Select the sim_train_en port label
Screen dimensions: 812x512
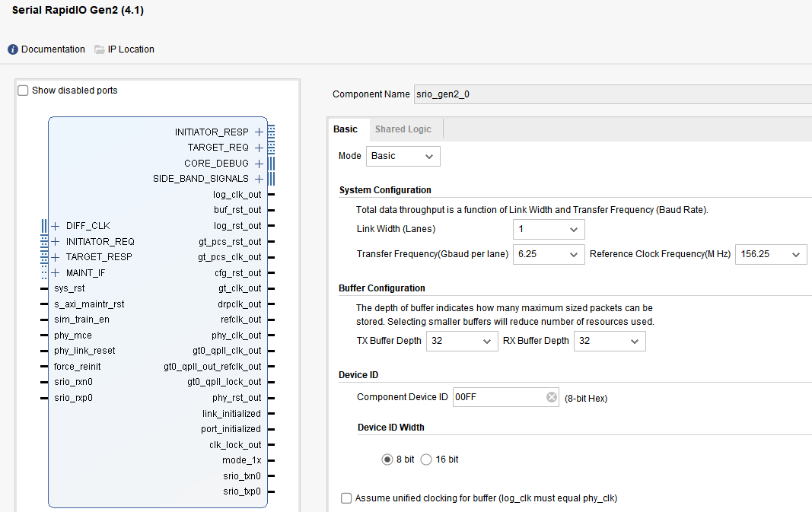coord(82,320)
